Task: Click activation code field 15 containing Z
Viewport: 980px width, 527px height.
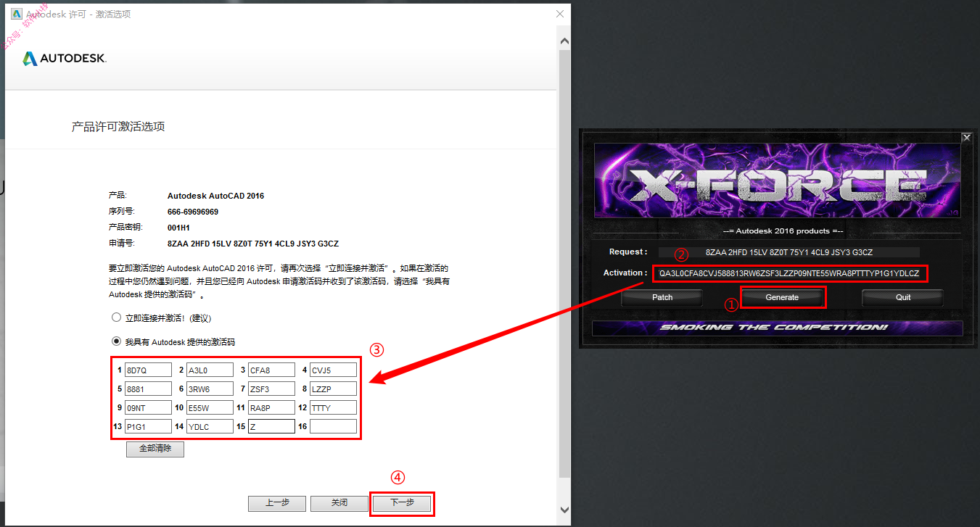Action: click(271, 426)
